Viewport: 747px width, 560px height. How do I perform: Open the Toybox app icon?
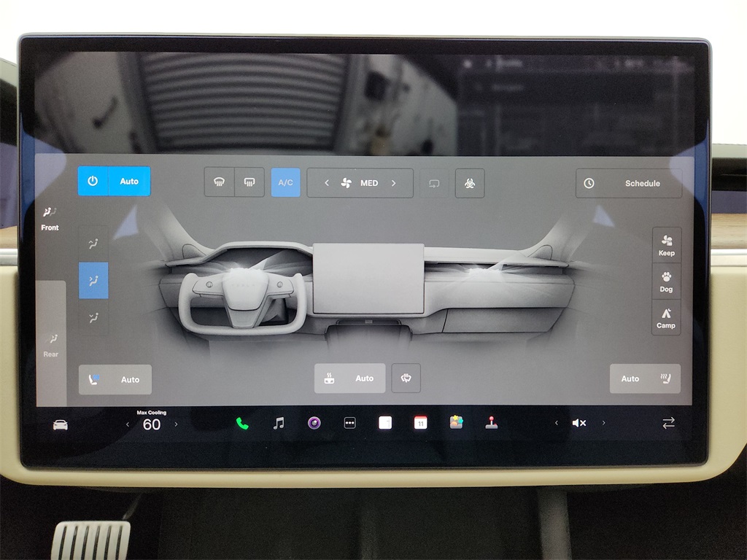[x=457, y=422]
